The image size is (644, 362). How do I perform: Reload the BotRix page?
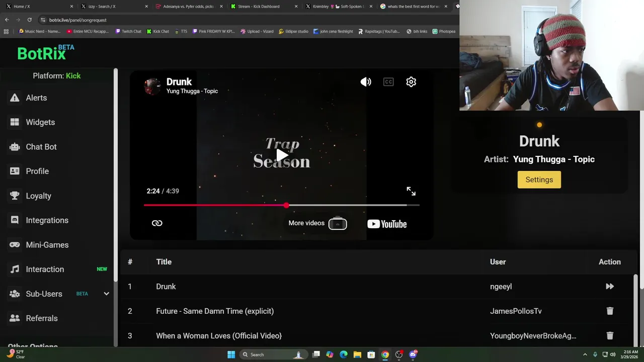[x=29, y=20]
